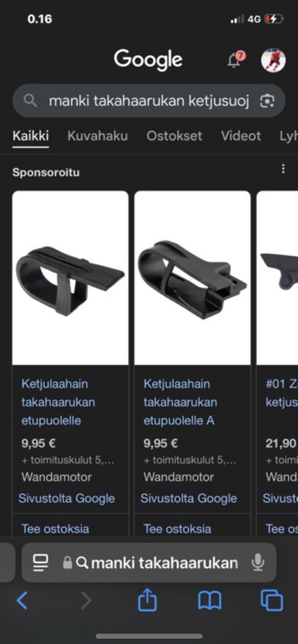Open Safari bookmarks book icon
298x644 pixels.
pyautogui.click(x=209, y=601)
